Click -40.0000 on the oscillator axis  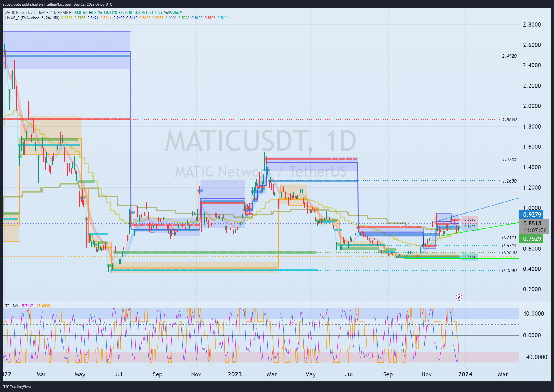(x=535, y=357)
